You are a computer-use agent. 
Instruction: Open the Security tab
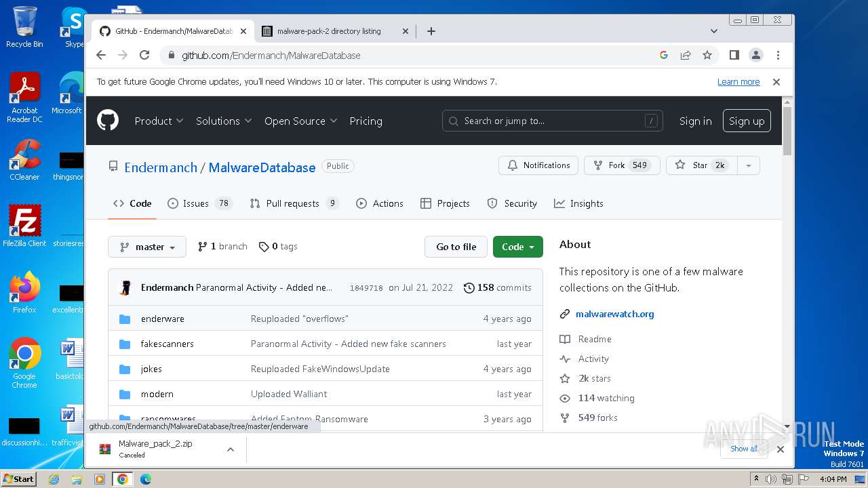(512, 203)
